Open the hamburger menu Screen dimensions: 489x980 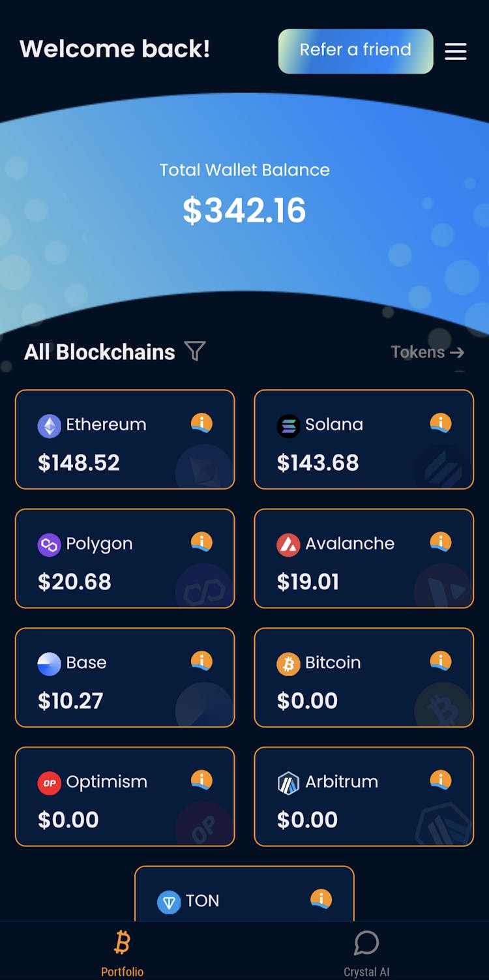pyautogui.click(x=456, y=52)
